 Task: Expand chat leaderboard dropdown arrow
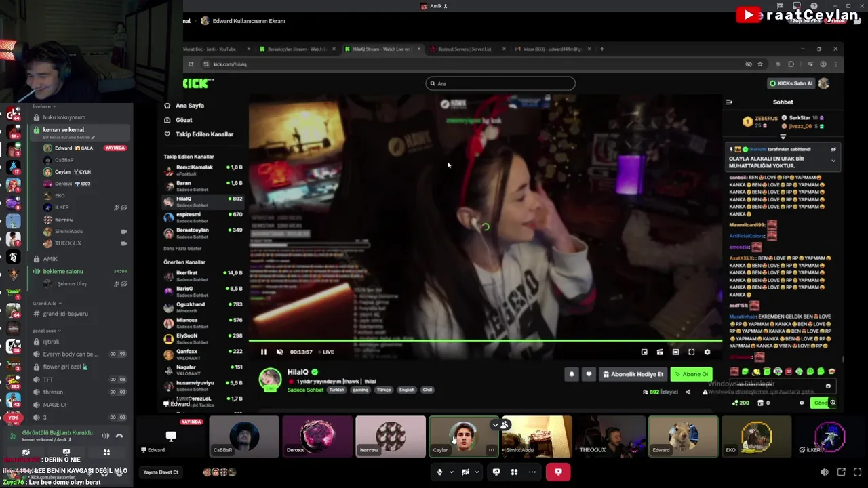783,137
